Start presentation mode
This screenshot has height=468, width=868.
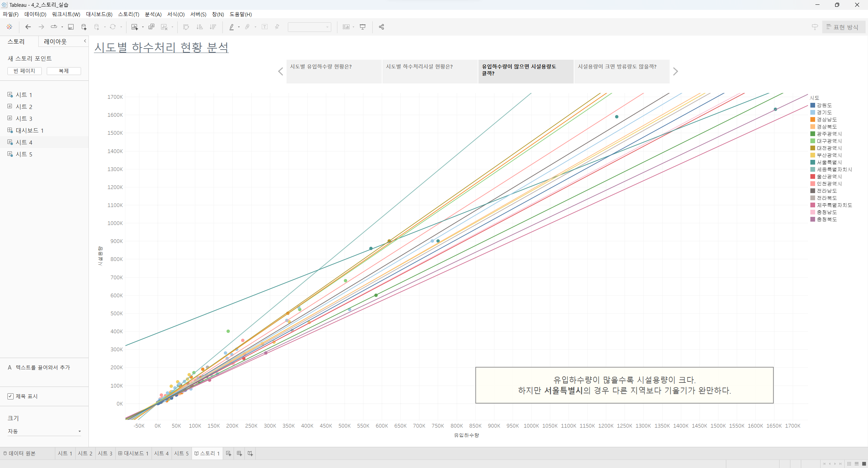pos(362,27)
